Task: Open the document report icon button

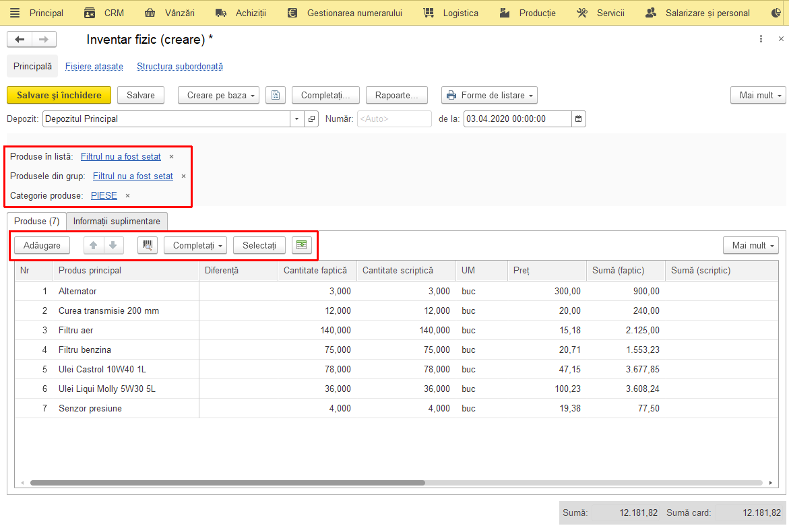Action: pos(276,95)
